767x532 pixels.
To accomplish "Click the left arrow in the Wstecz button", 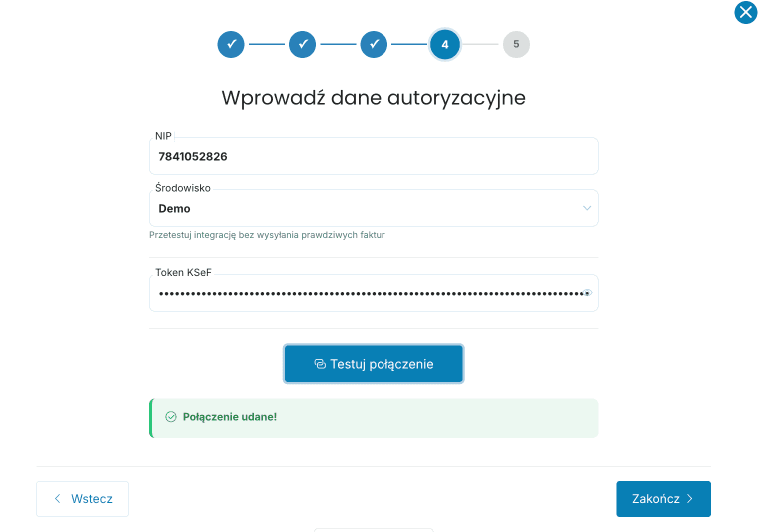I will click(x=58, y=499).
